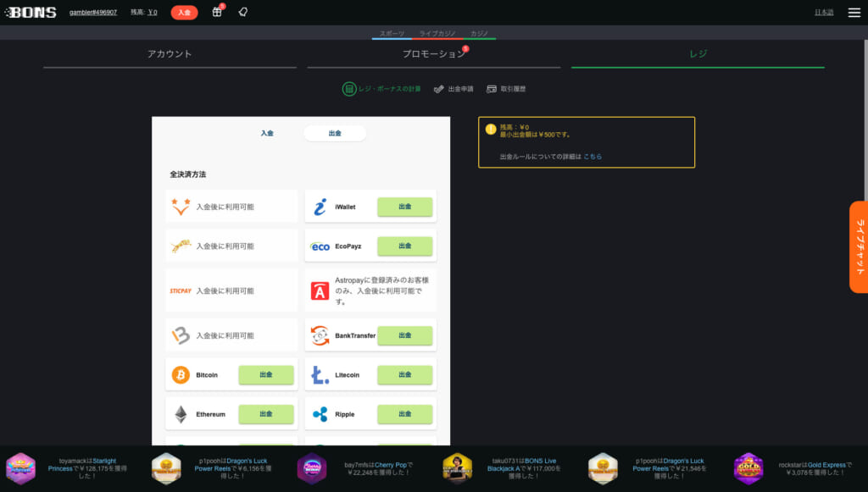868x492 pixels.
Task: Open the orange ライブチャット side tab
Action: (860, 247)
